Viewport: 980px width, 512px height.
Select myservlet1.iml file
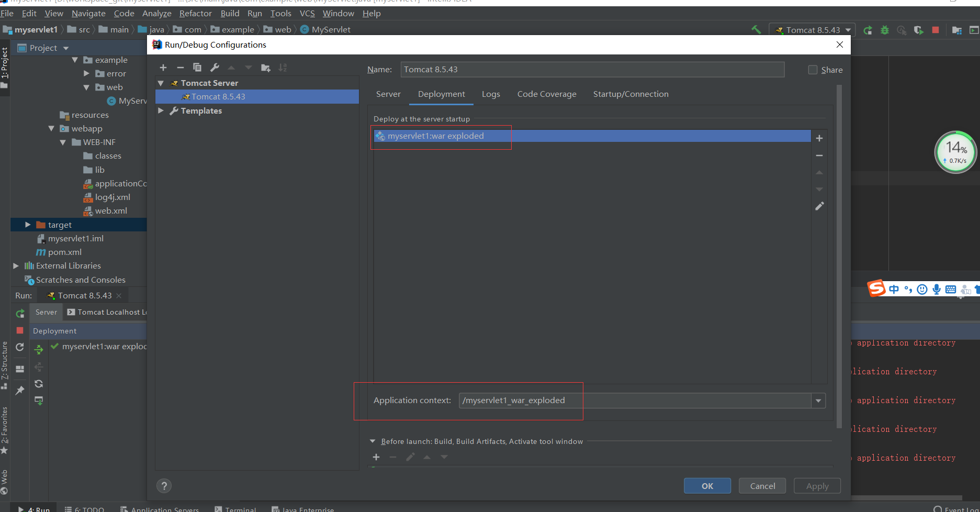pos(70,239)
